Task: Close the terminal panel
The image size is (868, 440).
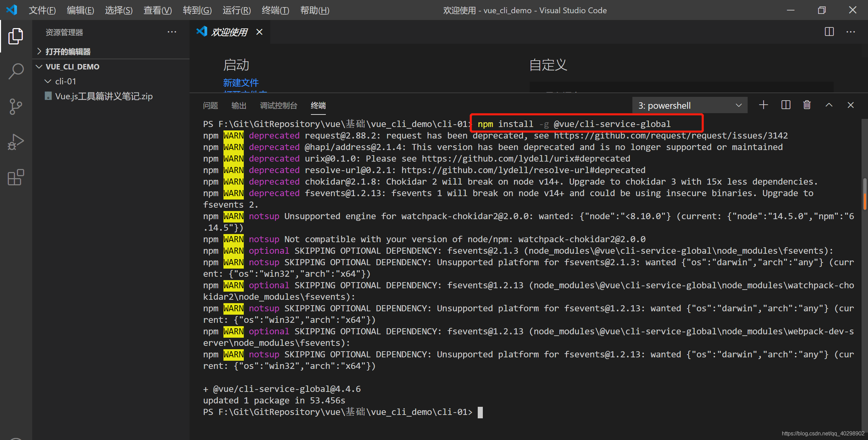Action: point(850,105)
